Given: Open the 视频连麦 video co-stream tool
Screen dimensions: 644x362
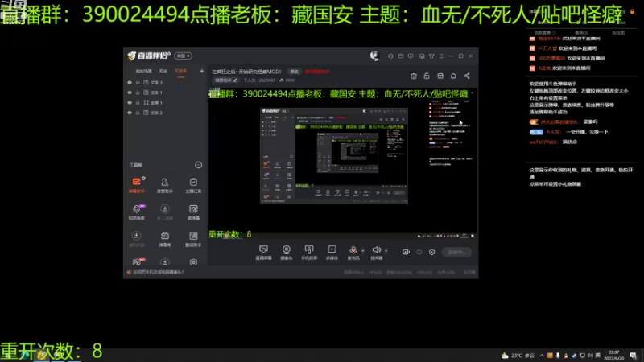Looking at the screenshot, I should pyautogui.click(x=136, y=212).
